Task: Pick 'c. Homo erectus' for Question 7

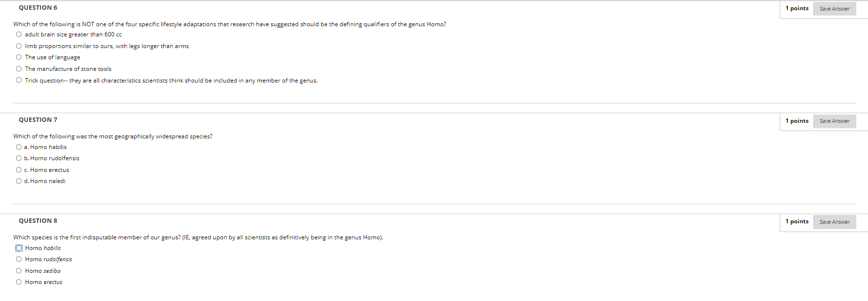Action: [18, 170]
